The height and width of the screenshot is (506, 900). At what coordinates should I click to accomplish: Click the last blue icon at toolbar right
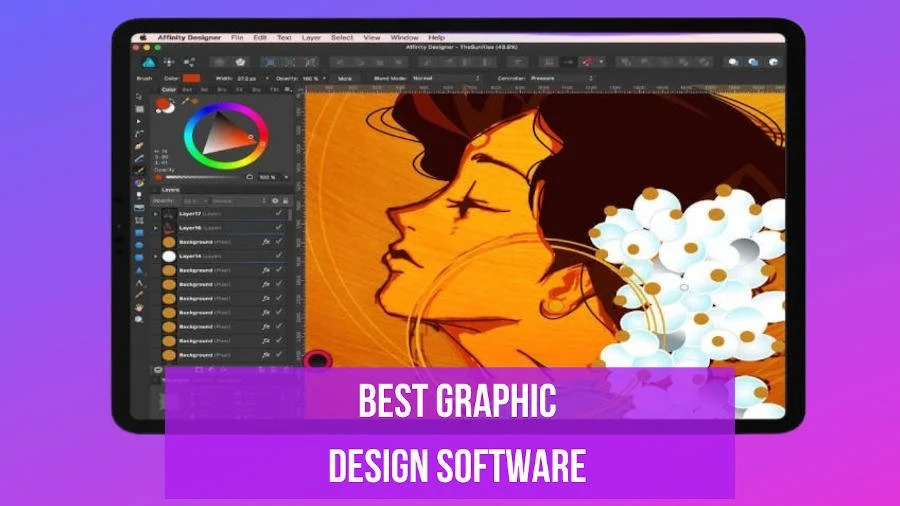(x=773, y=62)
